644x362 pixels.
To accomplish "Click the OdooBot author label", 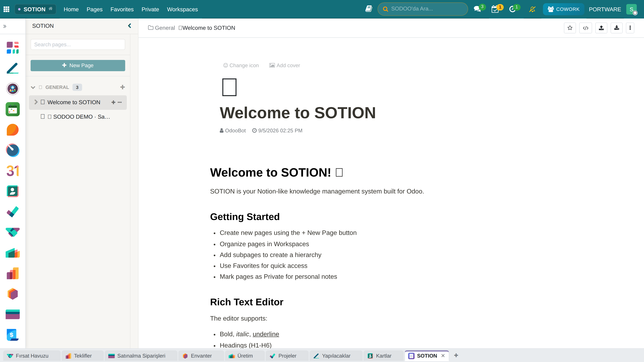I will 233,131.
